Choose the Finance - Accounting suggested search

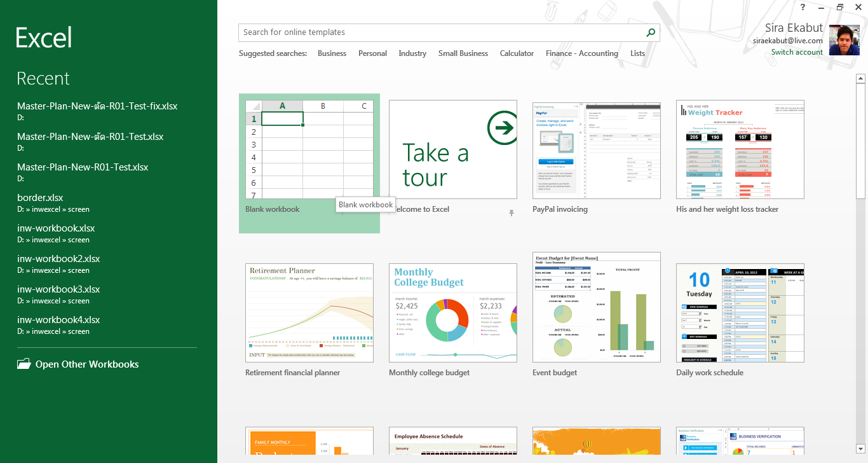tap(582, 53)
